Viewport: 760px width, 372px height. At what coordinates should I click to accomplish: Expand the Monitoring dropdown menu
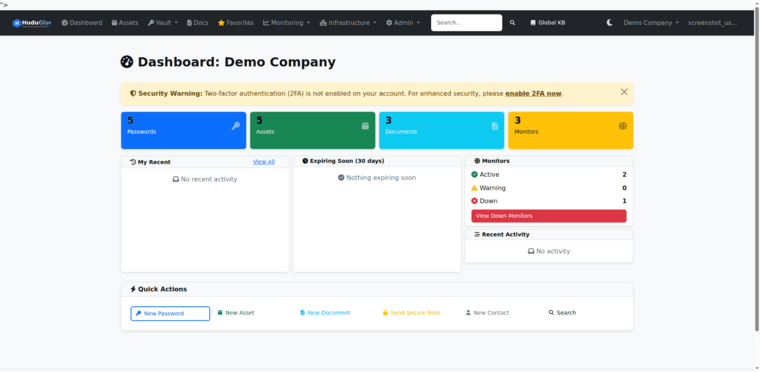(286, 23)
